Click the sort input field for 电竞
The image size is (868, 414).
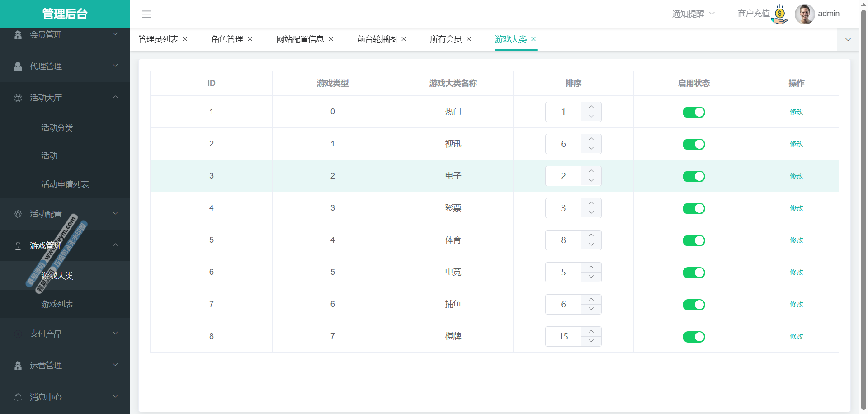pyautogui.click(x=563, y=273)
